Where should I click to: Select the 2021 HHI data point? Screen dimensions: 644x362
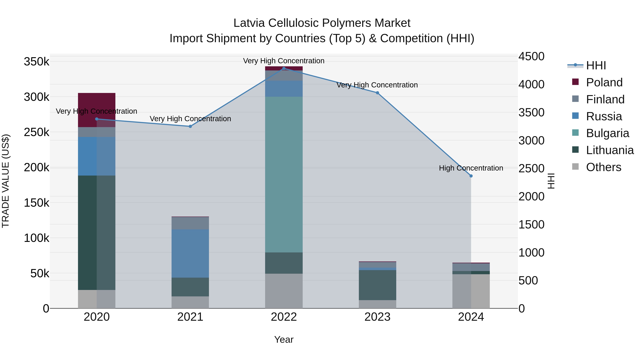click(x=190, y=126)
